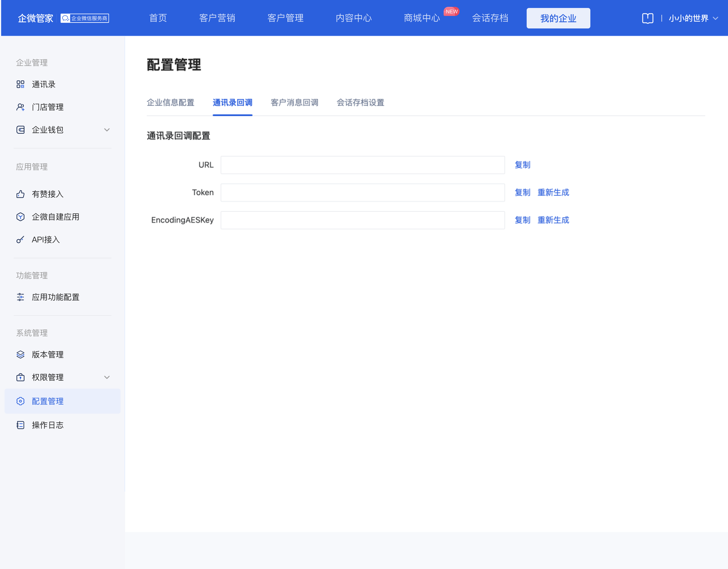Click the 企业钱包 wallet icon
Screen dimensions: 728x569
click(20, 130)
